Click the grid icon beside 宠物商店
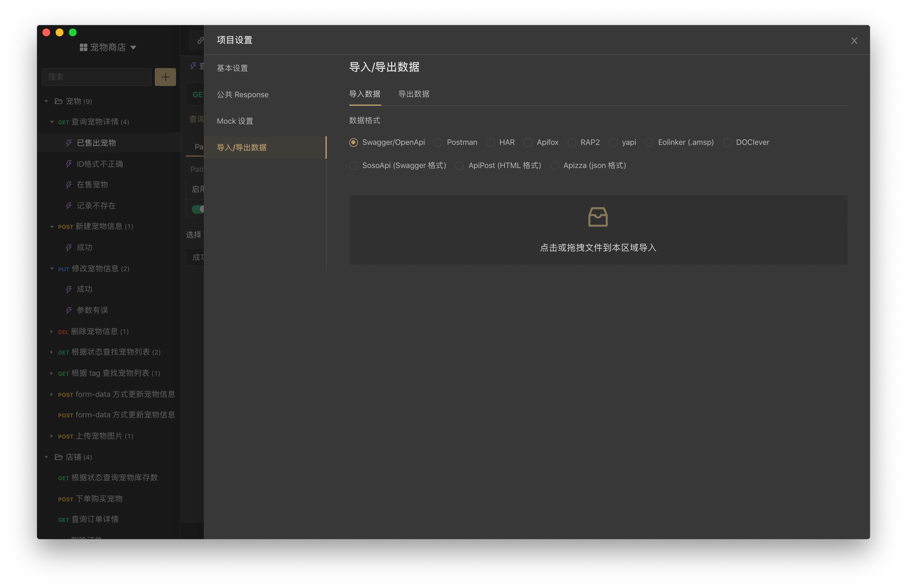The image size is (907, 588). [x=83, y=47]
